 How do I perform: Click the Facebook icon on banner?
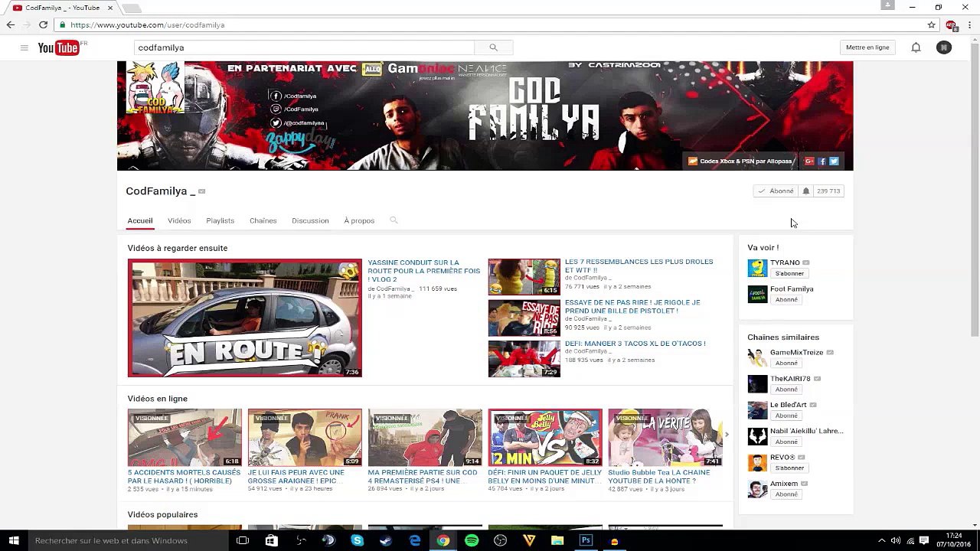[822, 161]
